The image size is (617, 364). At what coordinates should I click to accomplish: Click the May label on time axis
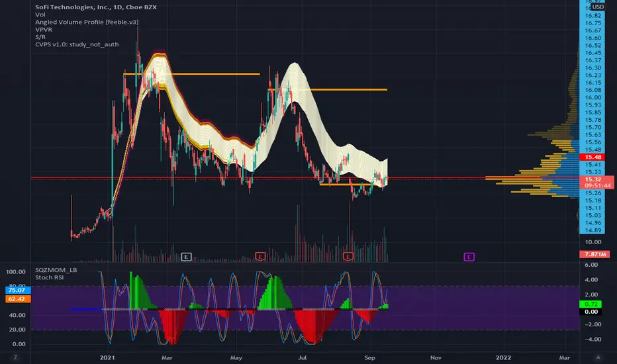(236, 357)
